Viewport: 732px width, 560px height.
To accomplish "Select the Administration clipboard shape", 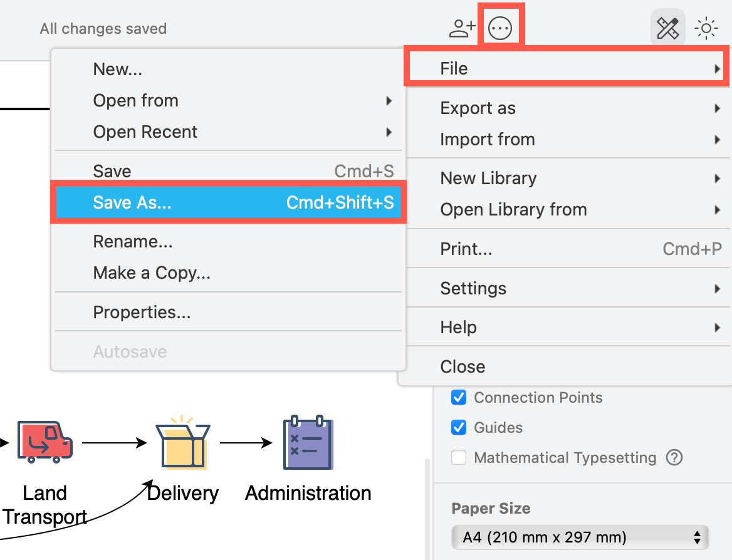I will pos(307,442).
